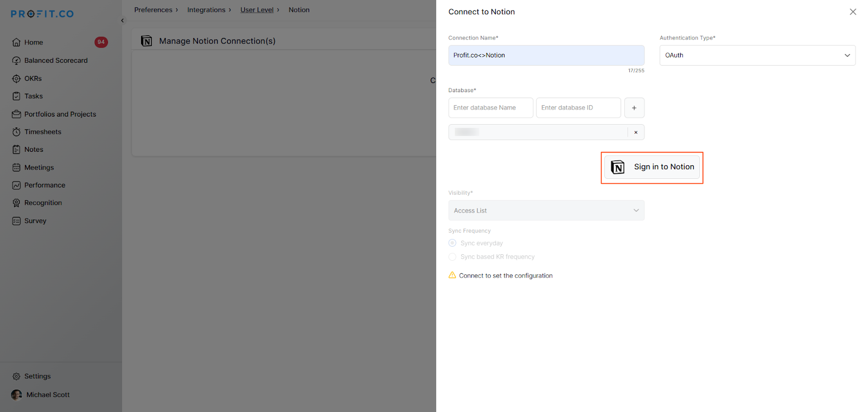
Task: Open Tasks from the sidebar
Action: pyautogui.click(x=34, y=96)
